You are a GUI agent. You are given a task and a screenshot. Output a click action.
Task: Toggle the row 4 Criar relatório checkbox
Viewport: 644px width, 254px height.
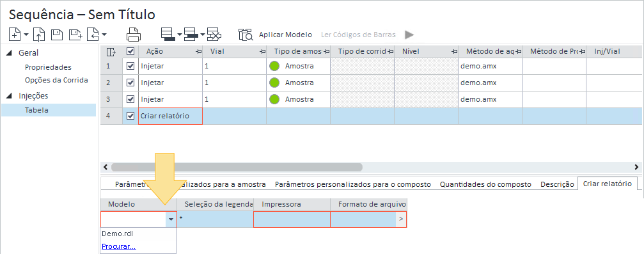coord(130,116)
